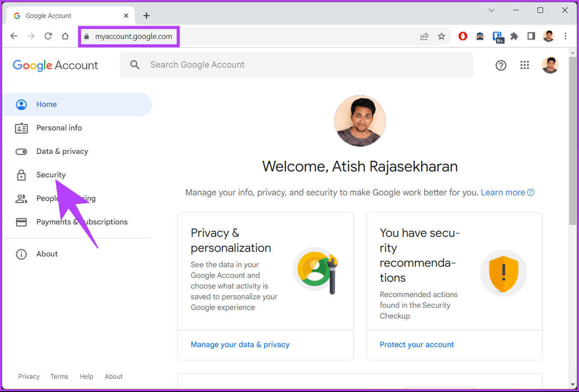Click the lock icon in the address bar
The width and height of the screenshot is (579, 392).
(x=87, y=36)
